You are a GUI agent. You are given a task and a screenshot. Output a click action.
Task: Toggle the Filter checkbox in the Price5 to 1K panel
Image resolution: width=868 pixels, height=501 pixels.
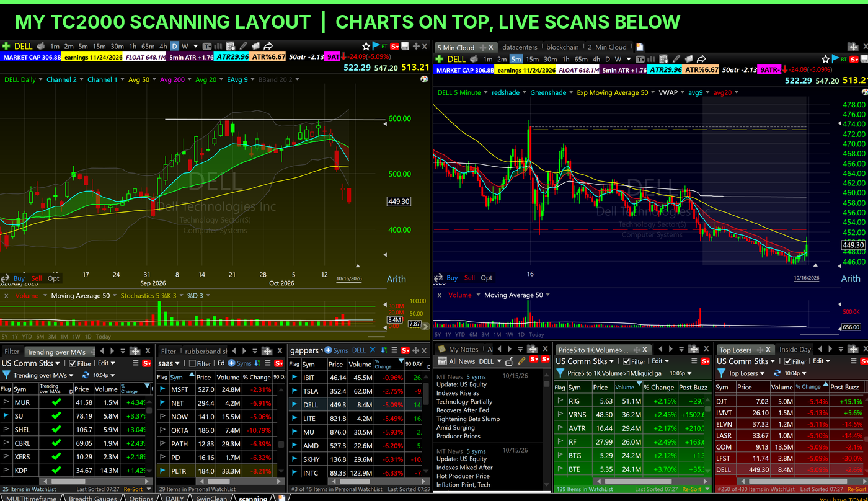pyautogui.click(x=627, y=361)
